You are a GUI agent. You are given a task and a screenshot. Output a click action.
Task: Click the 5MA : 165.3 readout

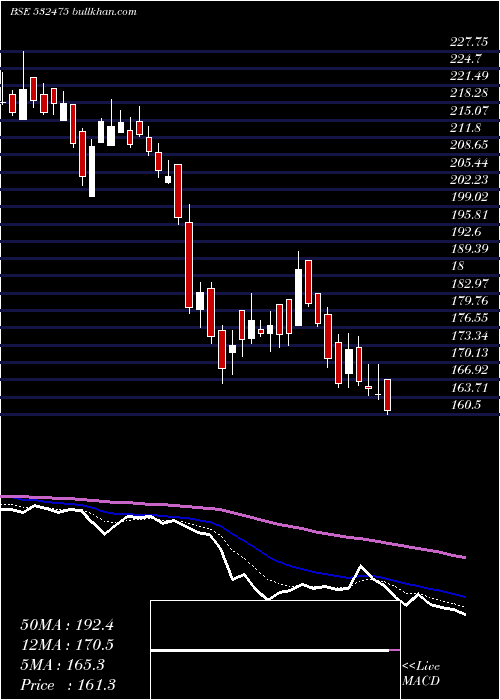pos(62,665)
